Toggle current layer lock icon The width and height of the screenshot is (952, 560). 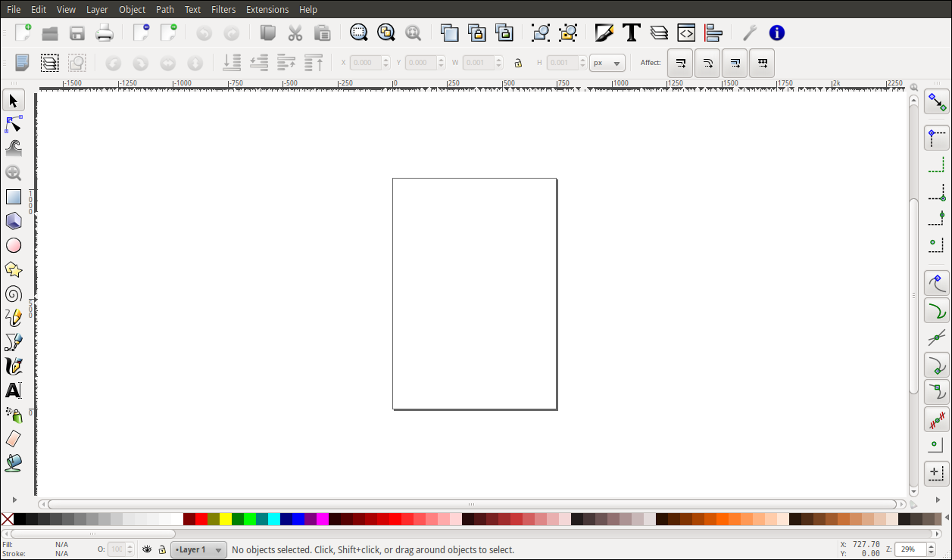click(x=162, y=549)
